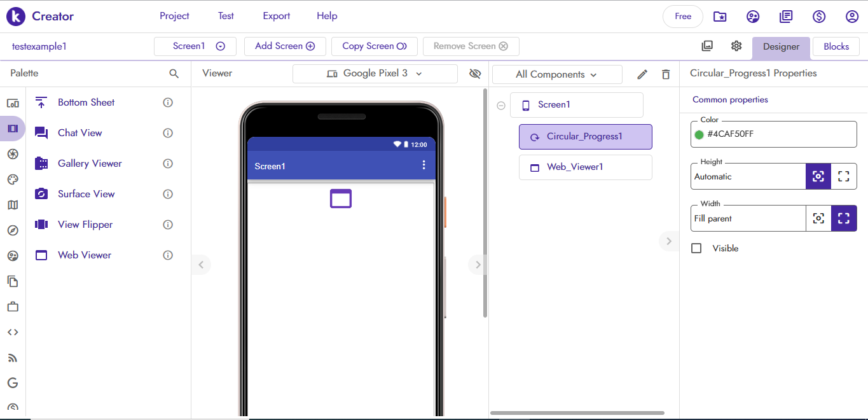Switch to the Blocks tab
This screenshot has height=420, width=868.
click(836, 46)
